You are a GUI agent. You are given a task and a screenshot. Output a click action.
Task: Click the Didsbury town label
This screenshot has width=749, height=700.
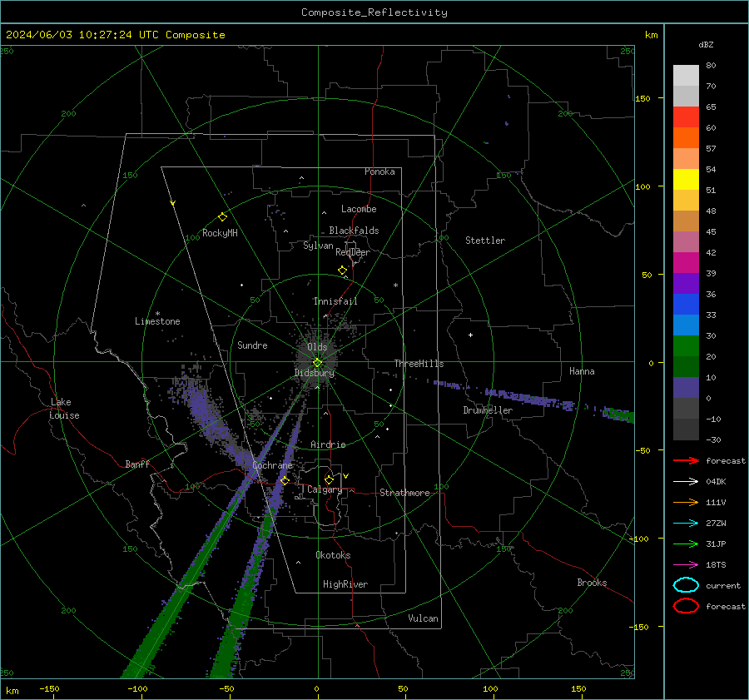315,373
